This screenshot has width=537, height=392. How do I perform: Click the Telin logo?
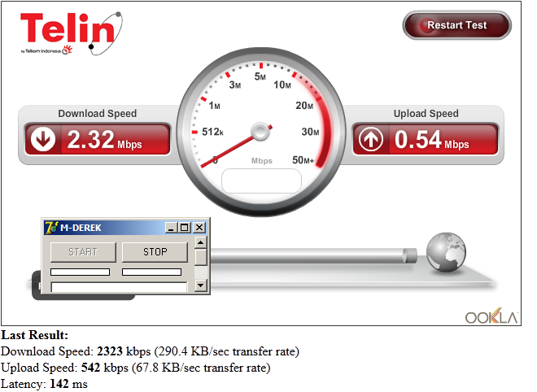click(x=72, y=33)
